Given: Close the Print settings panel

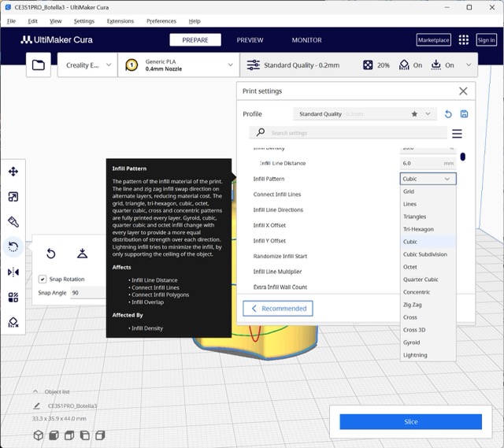Looking at the screenshot, I should (x=463, y=91).
